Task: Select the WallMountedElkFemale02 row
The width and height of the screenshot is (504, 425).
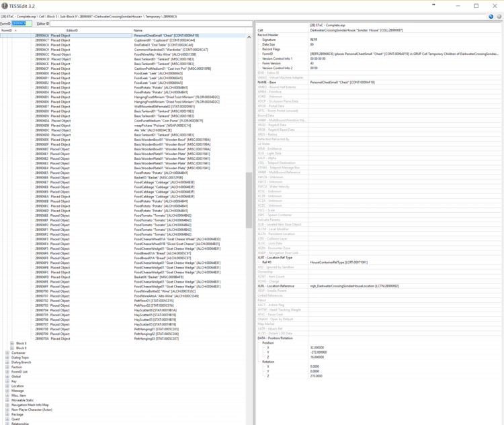Action: click(x=123, y=107)
